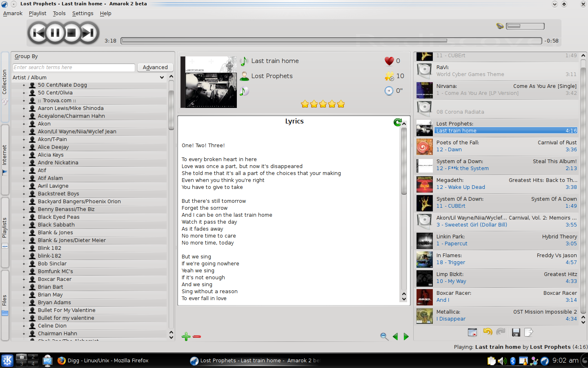Click the Lost Prophets album cover
This screenshot has height=368, width=588.
pyautogui.click(x=209, y=82)
